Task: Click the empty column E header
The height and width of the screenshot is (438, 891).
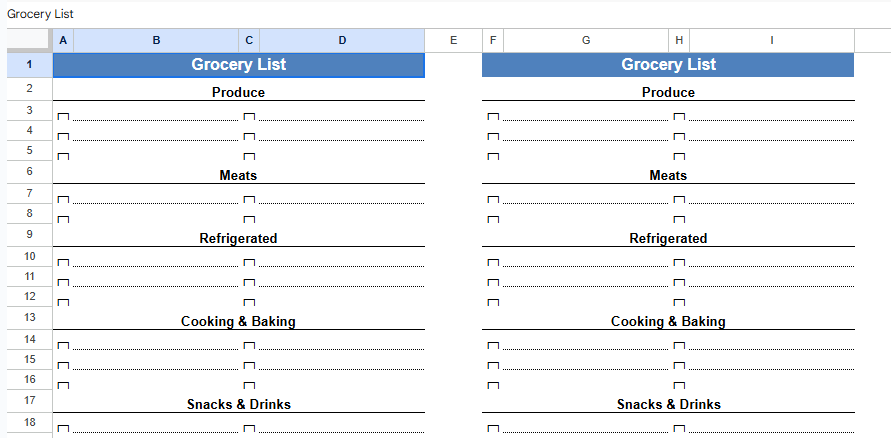Action: tap(453, 40)
